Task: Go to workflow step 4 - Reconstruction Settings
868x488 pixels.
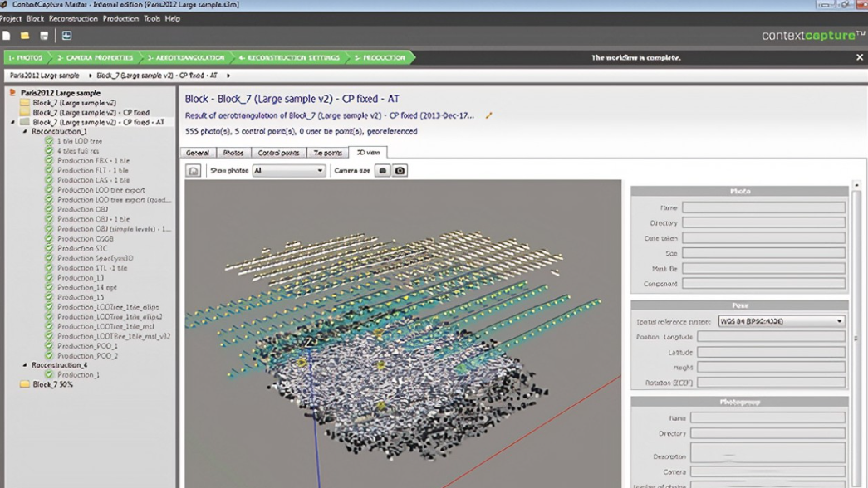Action: click(290, 57)
